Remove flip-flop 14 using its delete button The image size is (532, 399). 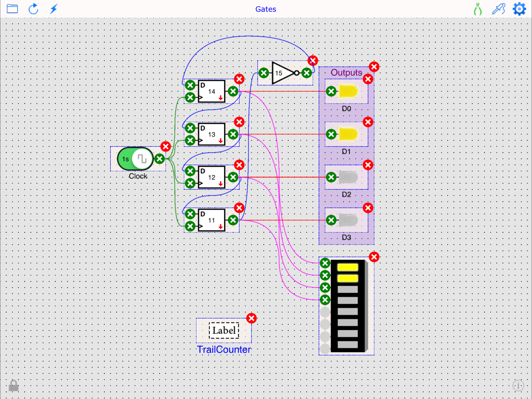point(239,79)
